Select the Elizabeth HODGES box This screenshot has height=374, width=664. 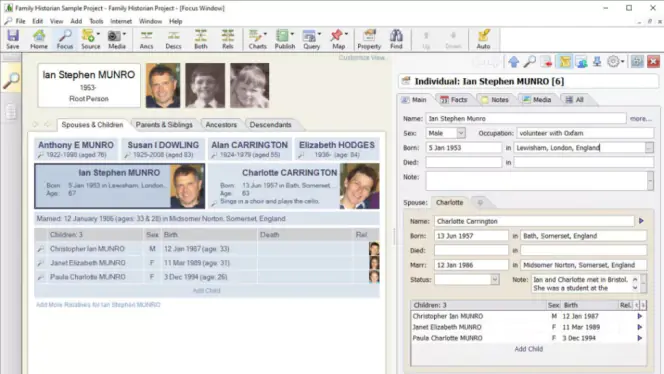[x=337, y=149]
